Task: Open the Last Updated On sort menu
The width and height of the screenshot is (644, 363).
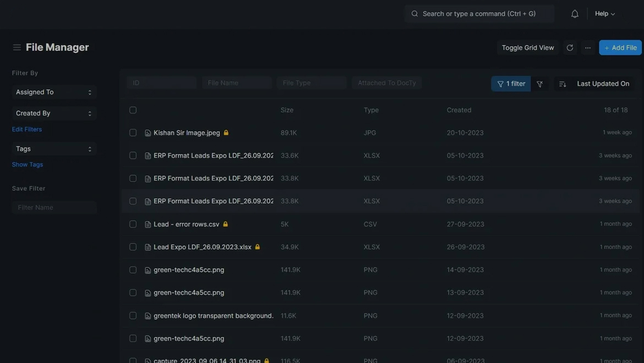Action: click(603, 84)
